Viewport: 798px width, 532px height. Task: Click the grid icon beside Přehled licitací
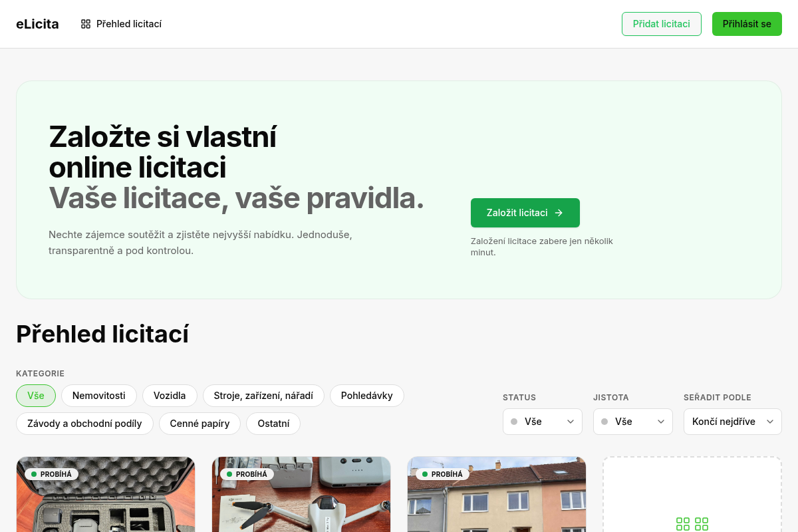click(x=86, y=24)
